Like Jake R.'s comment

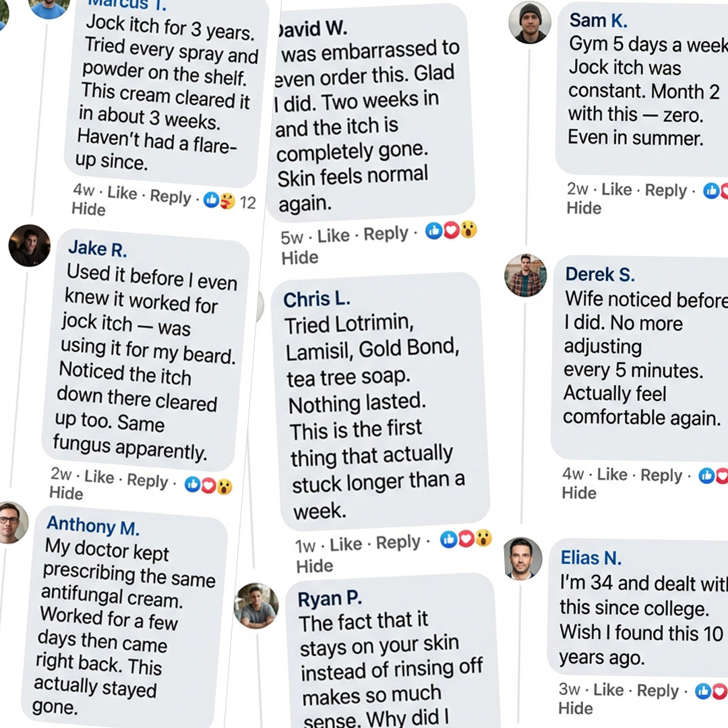(x=99, y=477)
